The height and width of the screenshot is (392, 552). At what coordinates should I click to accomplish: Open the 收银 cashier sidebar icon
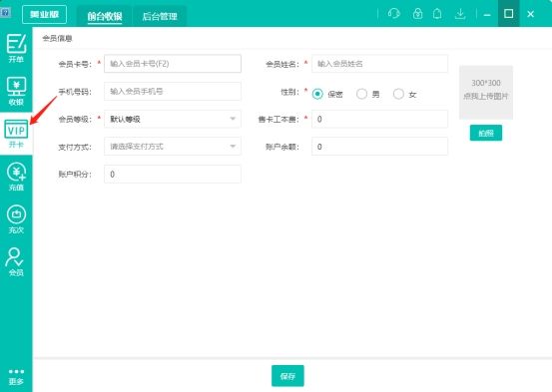click(16, 91)
